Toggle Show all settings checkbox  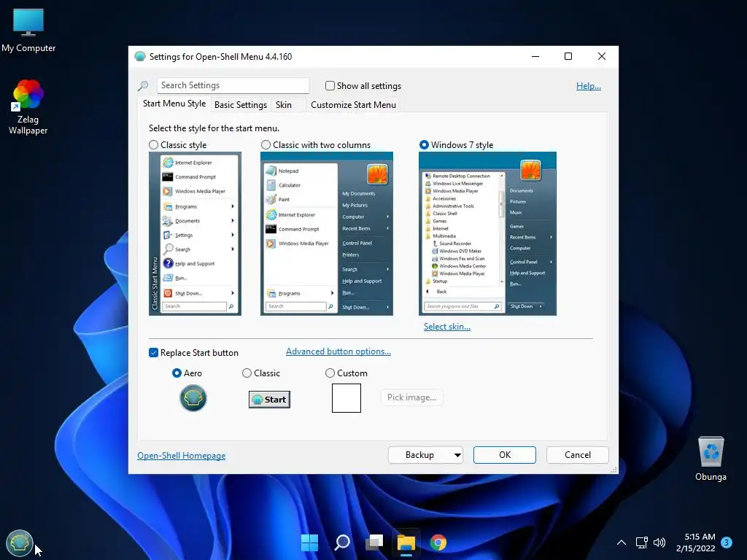point(330,86)
